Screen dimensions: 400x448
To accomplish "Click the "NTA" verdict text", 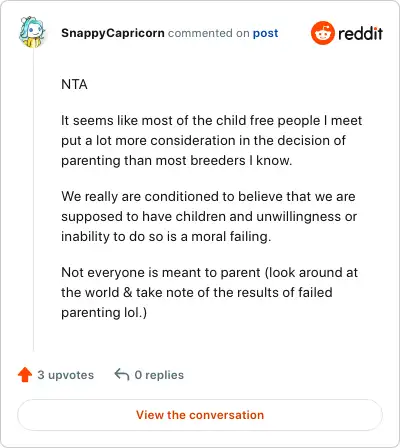I will click(x=74, y=84).
